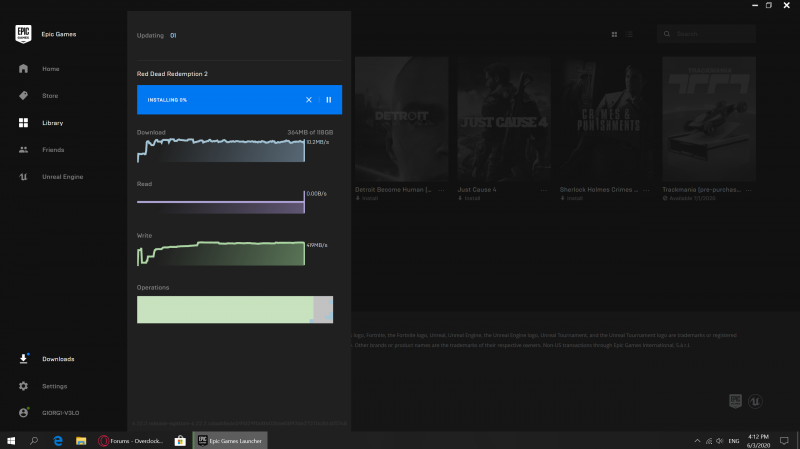Viewport: 800px width, 449px height.
Task: Switch library to list view
Action: 629,35
